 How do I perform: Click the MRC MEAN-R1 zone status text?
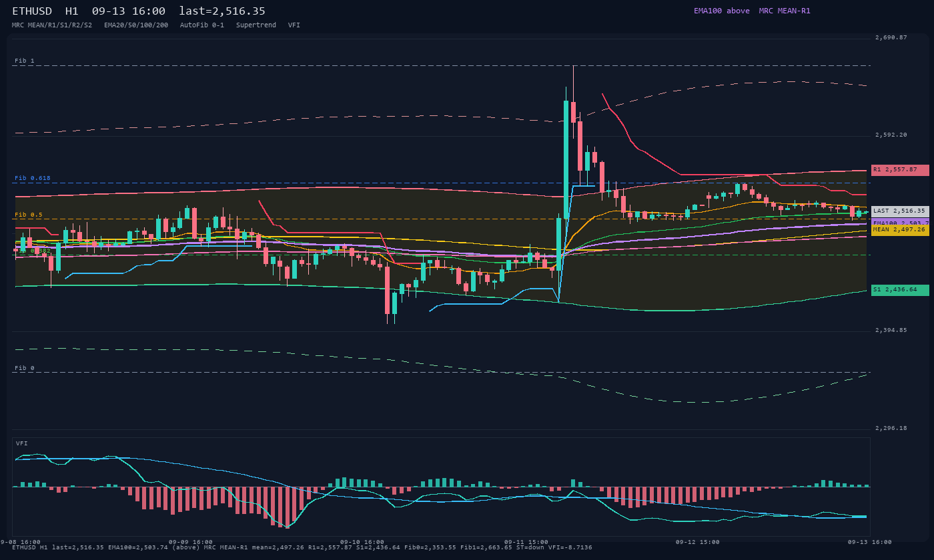click(x=785, y=11)
